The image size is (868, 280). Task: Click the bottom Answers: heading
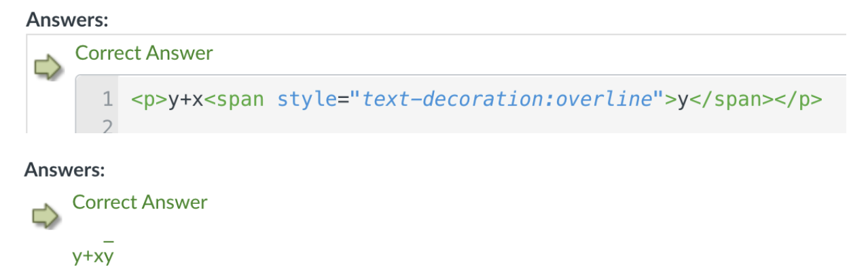(x=65, y=169)
